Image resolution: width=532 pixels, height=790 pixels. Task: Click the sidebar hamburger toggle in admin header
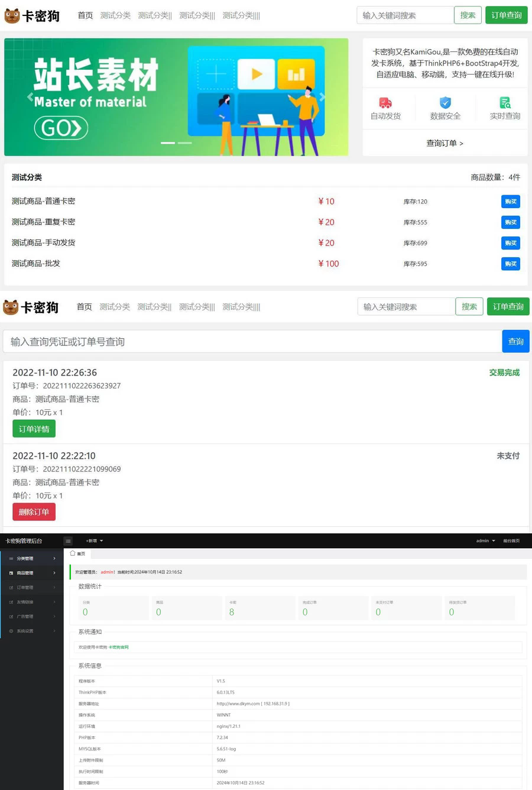[68, 540]
